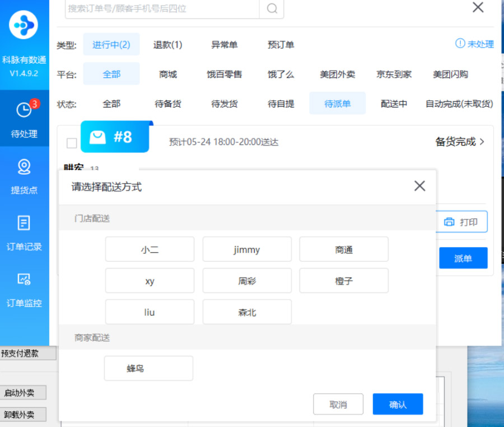This screenshot has height=427, width=504.
Task: Click the search magnifier icon
Action: pos(272,8)
